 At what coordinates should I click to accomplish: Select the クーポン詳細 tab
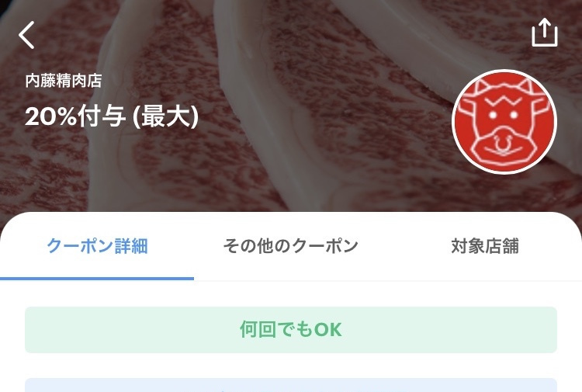(x=97, y=246)
